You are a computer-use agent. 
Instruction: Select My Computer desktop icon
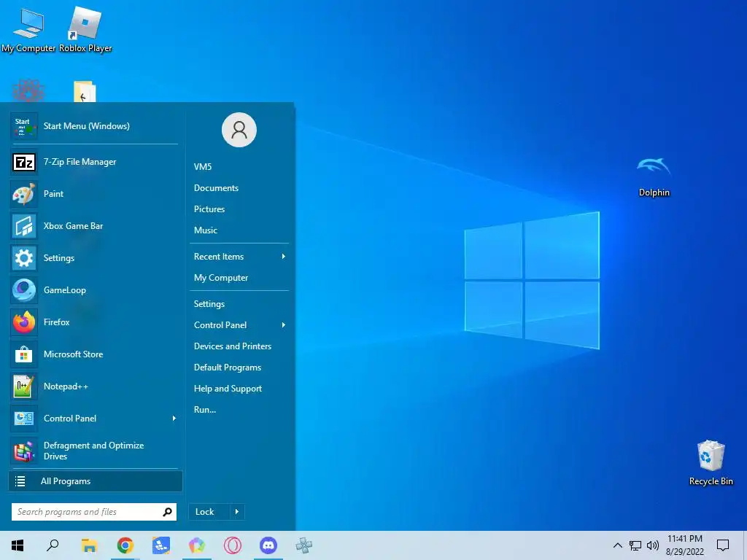(28, 30)
